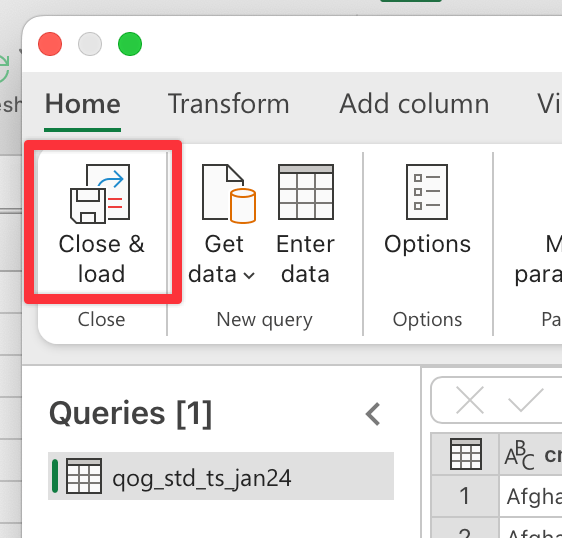
Task: Select the Home tab
Action: pos(82,104)
